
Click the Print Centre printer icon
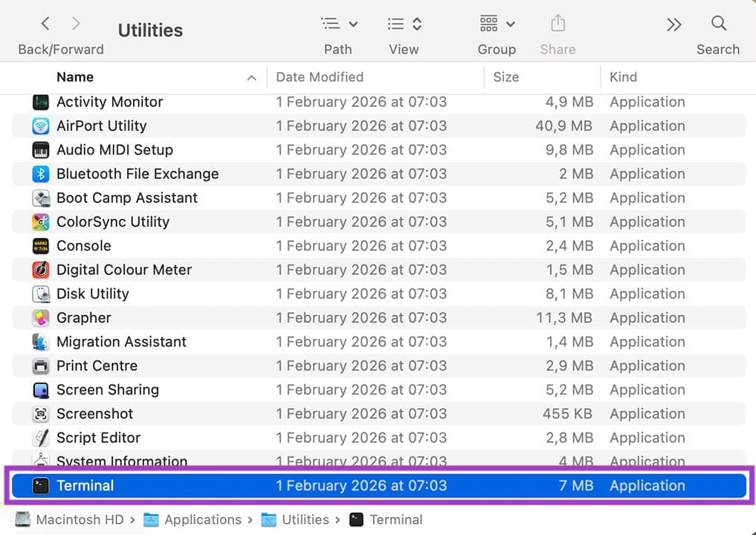coord(40,366)
